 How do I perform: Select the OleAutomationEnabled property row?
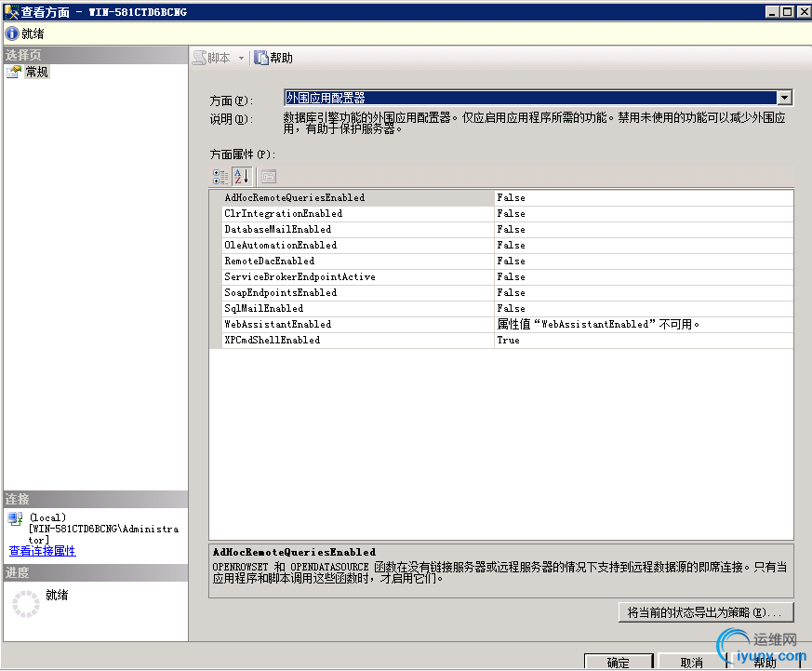[x=501, y=245]
